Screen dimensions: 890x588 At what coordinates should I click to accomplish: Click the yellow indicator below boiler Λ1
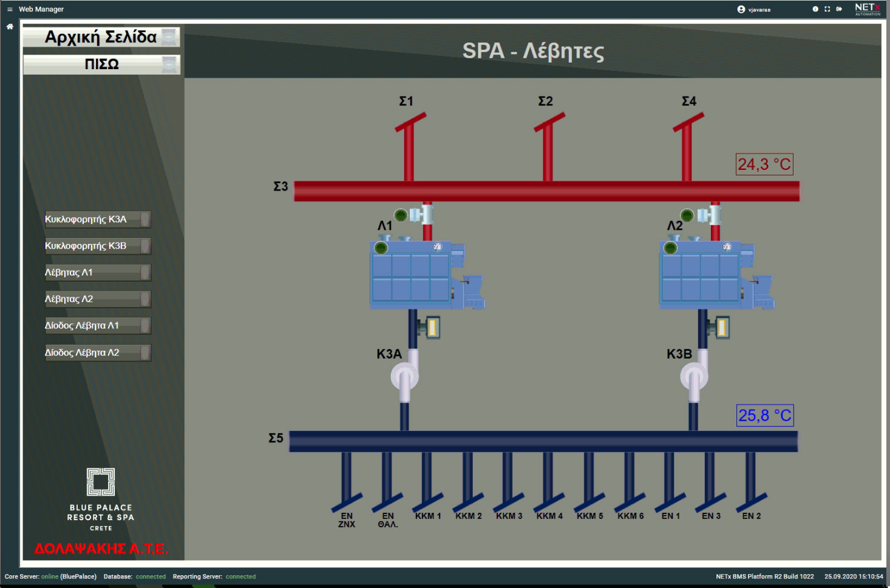(432, 328)
